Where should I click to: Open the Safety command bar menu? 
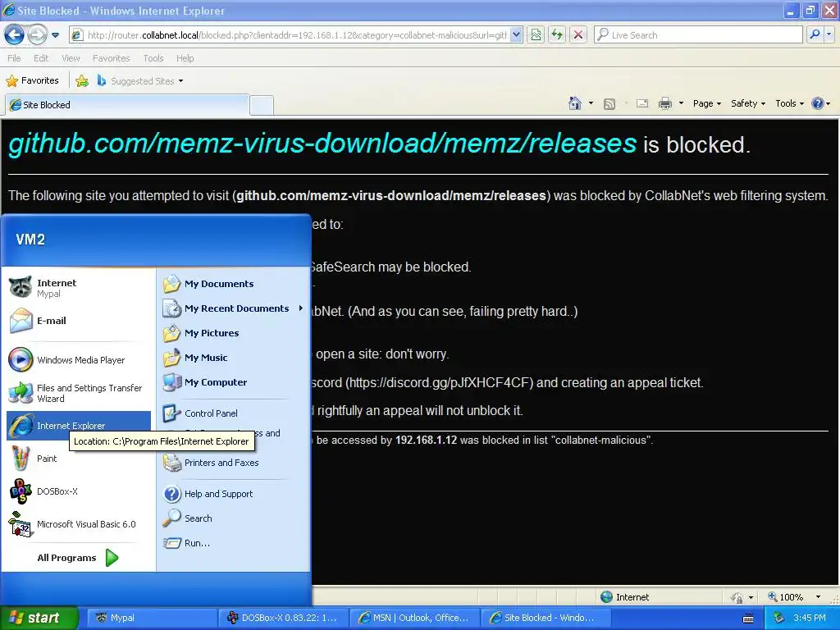tap(748, 103)
